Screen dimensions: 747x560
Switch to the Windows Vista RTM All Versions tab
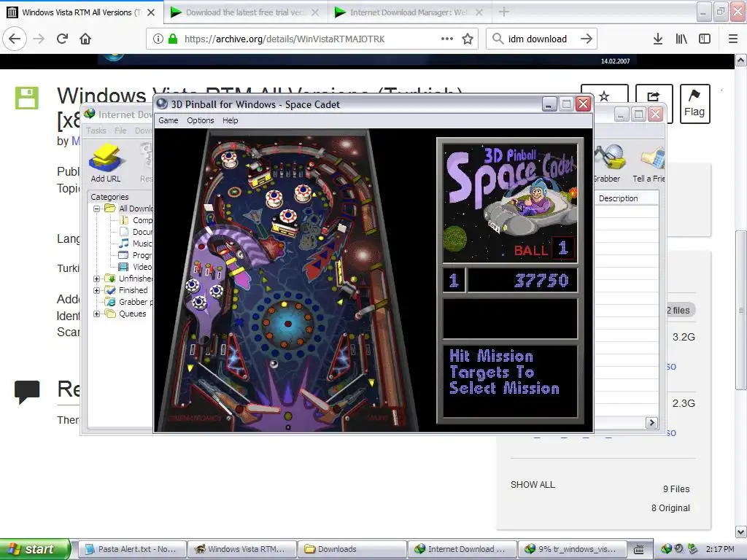click(x=81, y=12)
